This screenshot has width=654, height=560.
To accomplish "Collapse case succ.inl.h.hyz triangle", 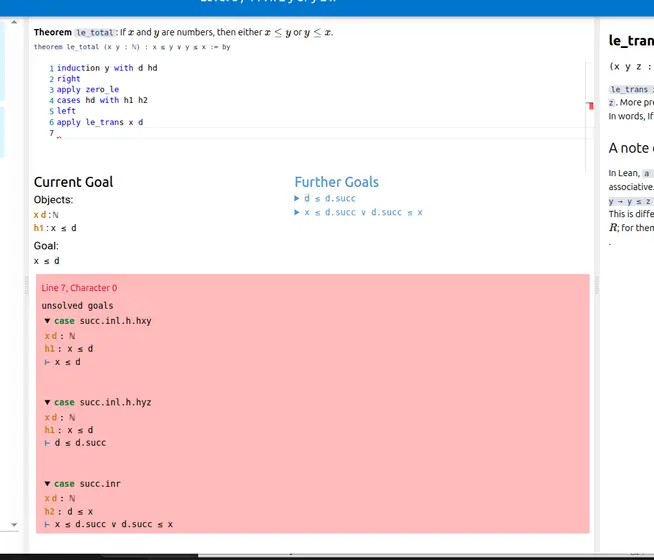I will click(47, 402).
